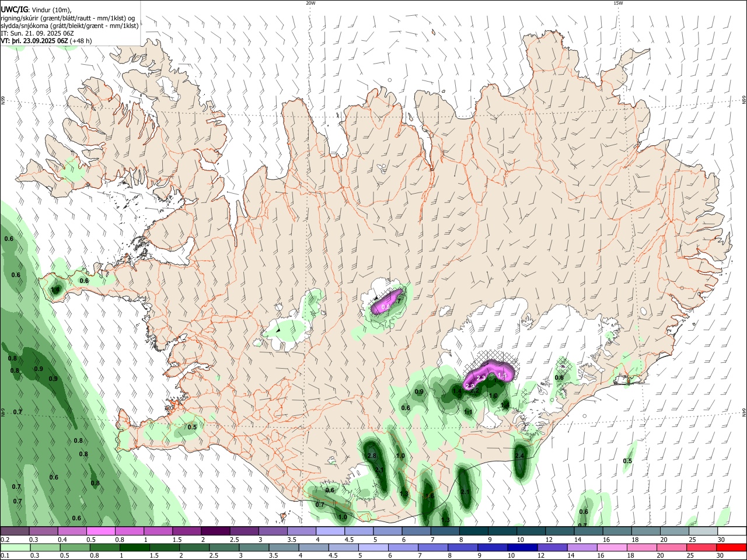Pick the bright pink swatch between 0.5 and 0.8
This screenshot has width=747, height=560.
100,531
